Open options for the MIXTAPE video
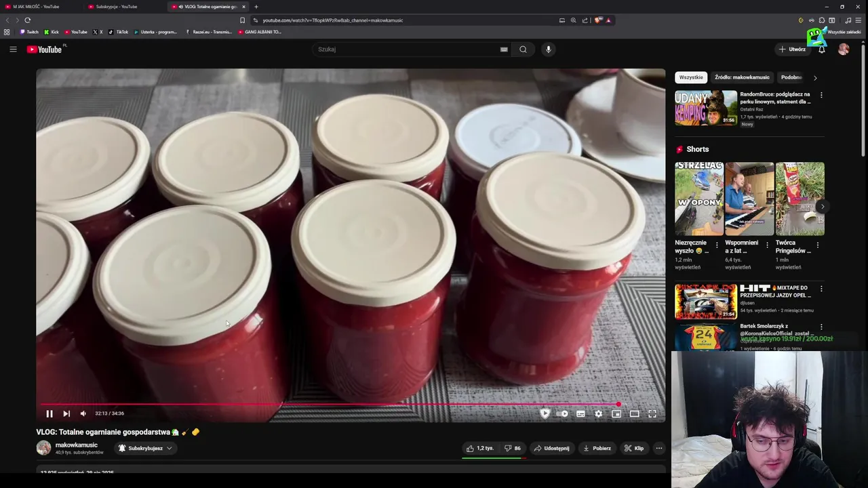Screen dimensions: 868x488 click(x=821, y=289)
